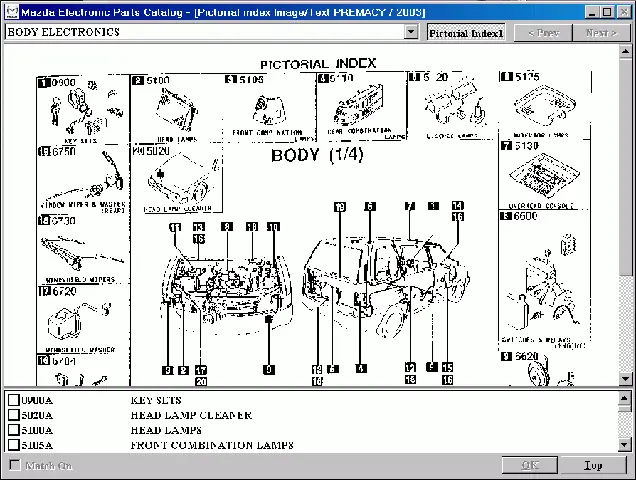Click the Pictorial Index1 button
Viewport: 636px width, 480px height.
(466, 33)
